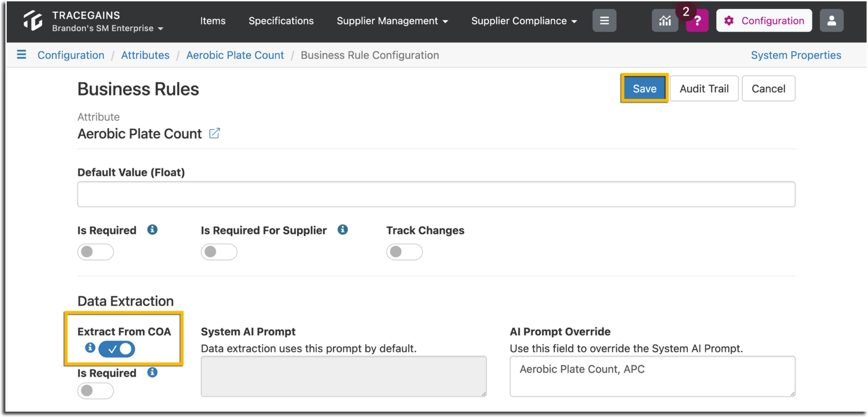868x417 pixels.
Task: Show info icon for Extract From COA
Action: tap(90, 348)
